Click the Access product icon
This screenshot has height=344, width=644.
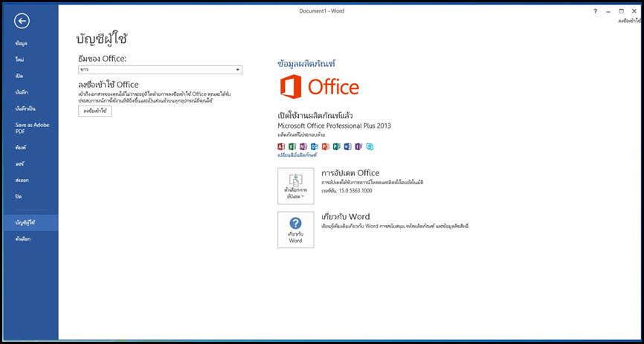(281, 146)
